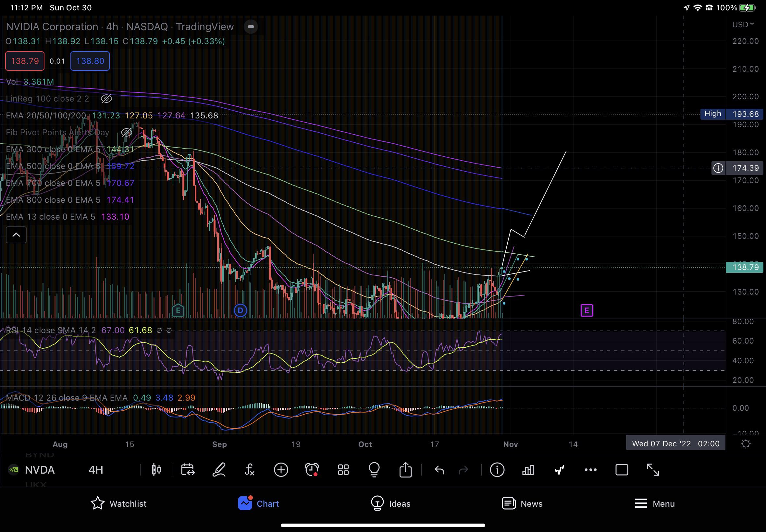Click the undo arrow

439,470
